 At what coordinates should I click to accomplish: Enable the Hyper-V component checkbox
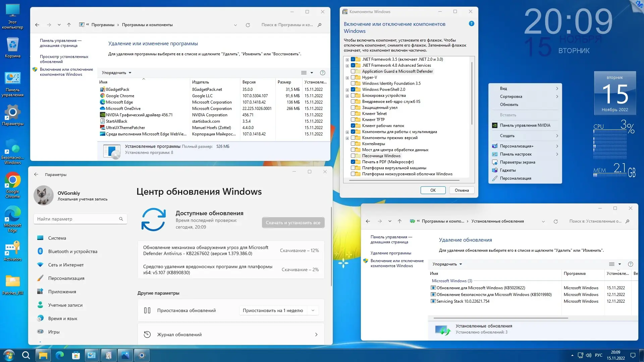click(x=353, y=77)
